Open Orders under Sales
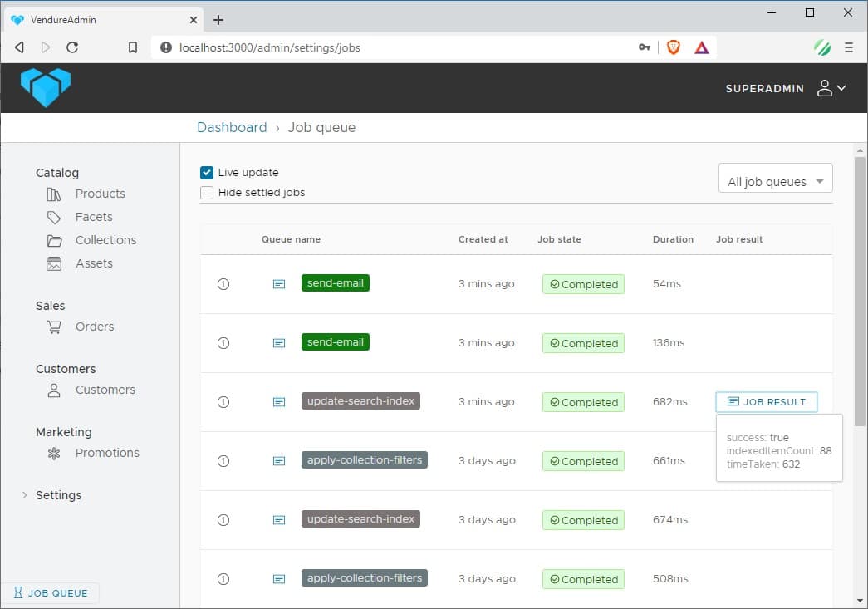Image resolution: width=868 pixels, height=609 pixels. tap(94, 327)
